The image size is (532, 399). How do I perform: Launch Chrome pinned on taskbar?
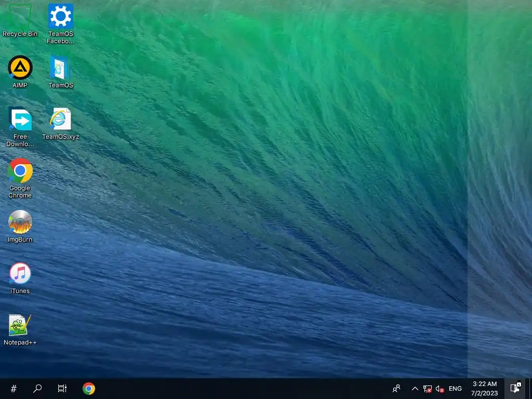point(89,389)
